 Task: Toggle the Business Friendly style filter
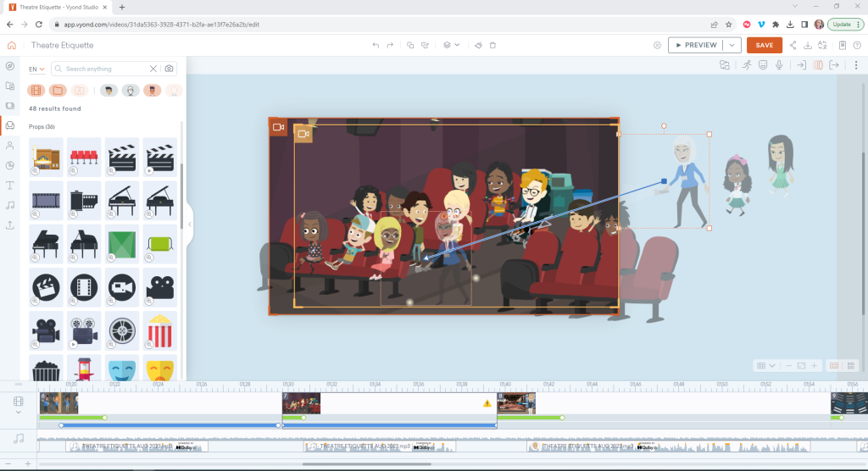(108, 91)
